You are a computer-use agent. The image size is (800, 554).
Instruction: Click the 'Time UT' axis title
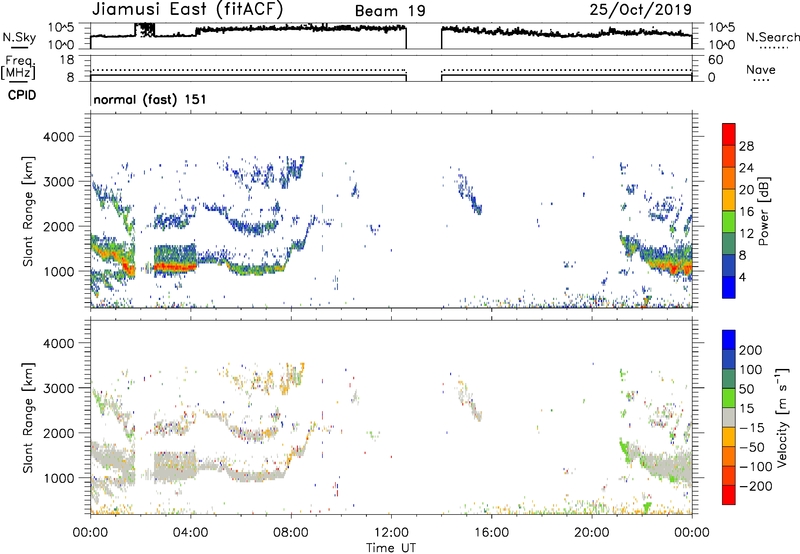[x=391, y=547]
